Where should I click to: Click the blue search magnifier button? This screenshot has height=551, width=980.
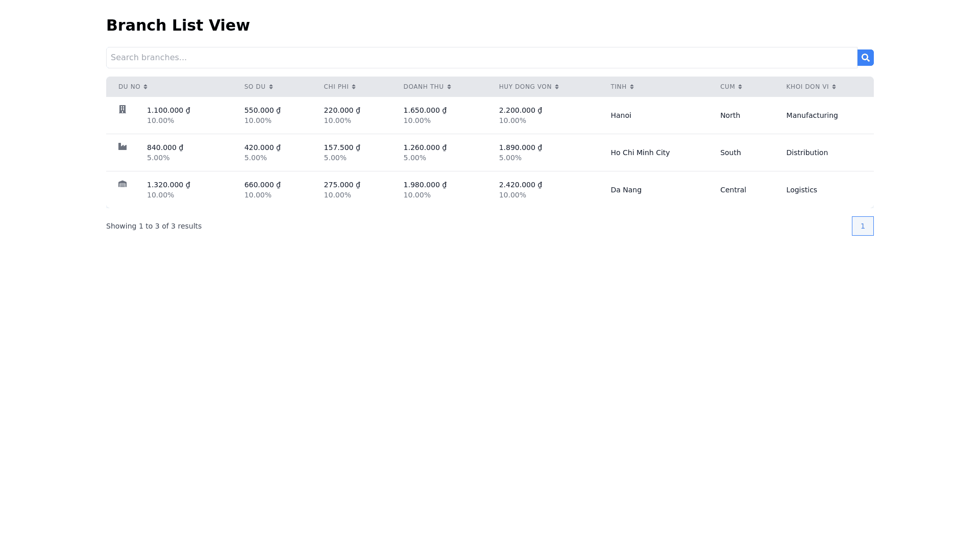point(865,58)
